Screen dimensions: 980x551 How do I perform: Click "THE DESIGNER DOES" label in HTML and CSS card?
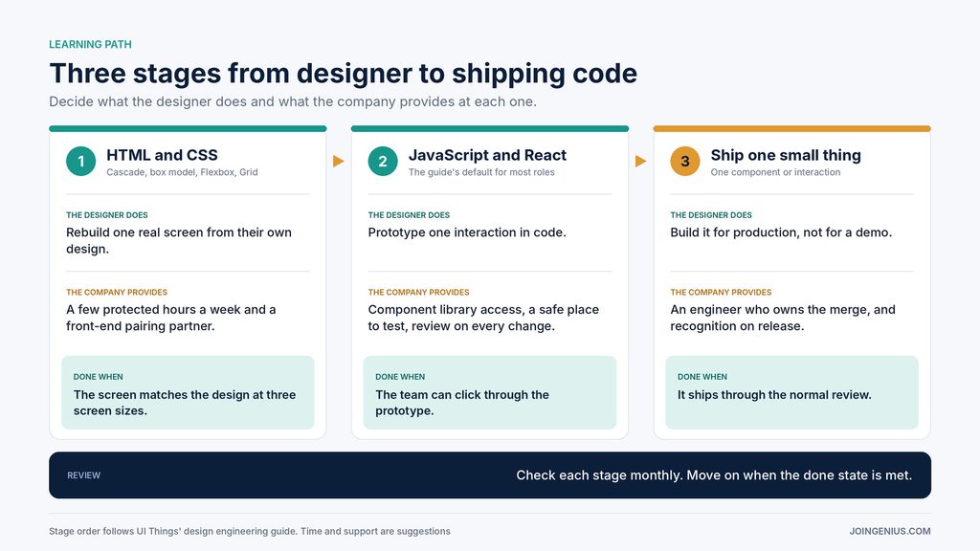[107, 215]
